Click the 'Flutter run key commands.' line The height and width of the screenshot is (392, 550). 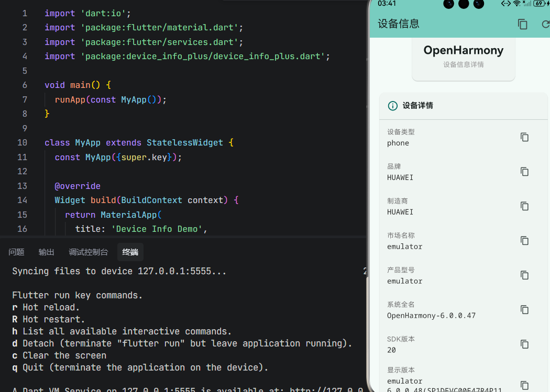[77, 295]
